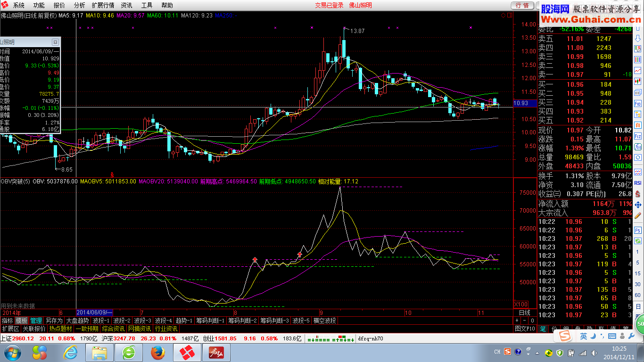The width and height of the screenshot is (644, 362).
Task: Open the f(x) formula icon
Action: 637,147
